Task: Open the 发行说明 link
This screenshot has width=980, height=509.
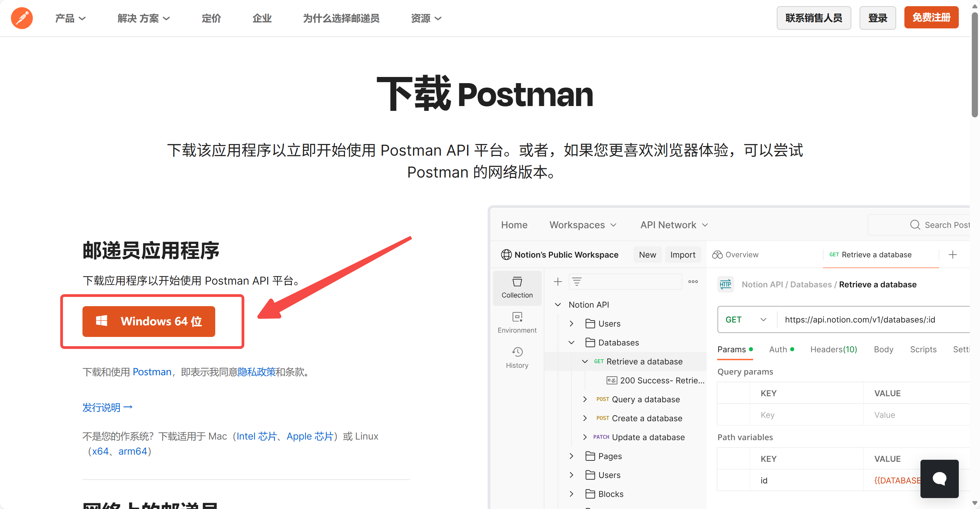Action: 107,407
